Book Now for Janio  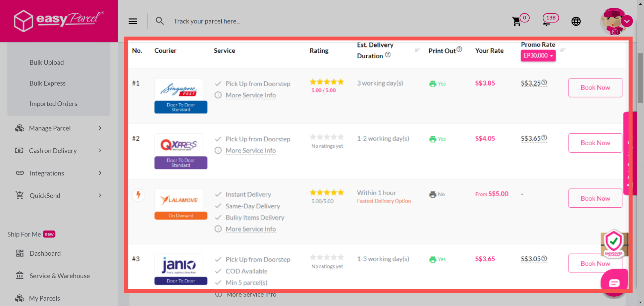tap(595, 263)
